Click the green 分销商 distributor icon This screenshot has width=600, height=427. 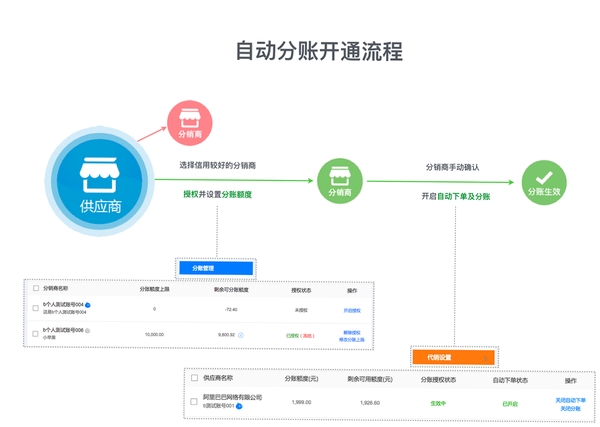tap(340, 181)
